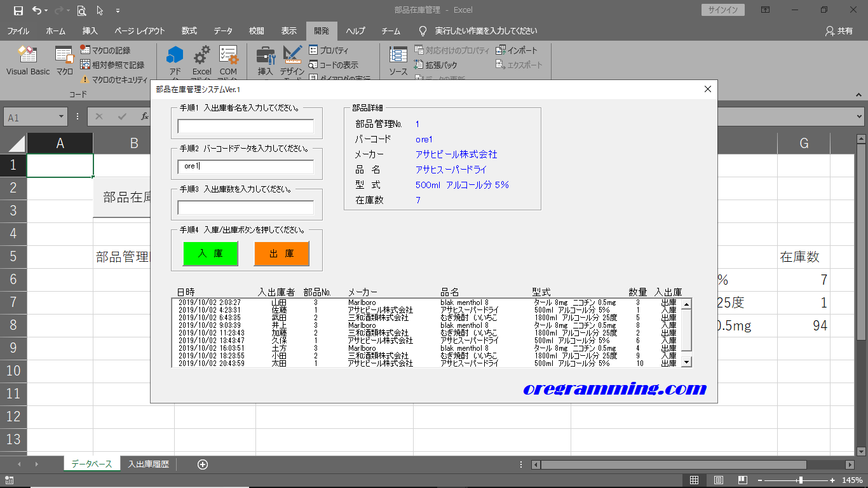
Task: Click the barcode input field containing ore1
Action: 245,166
